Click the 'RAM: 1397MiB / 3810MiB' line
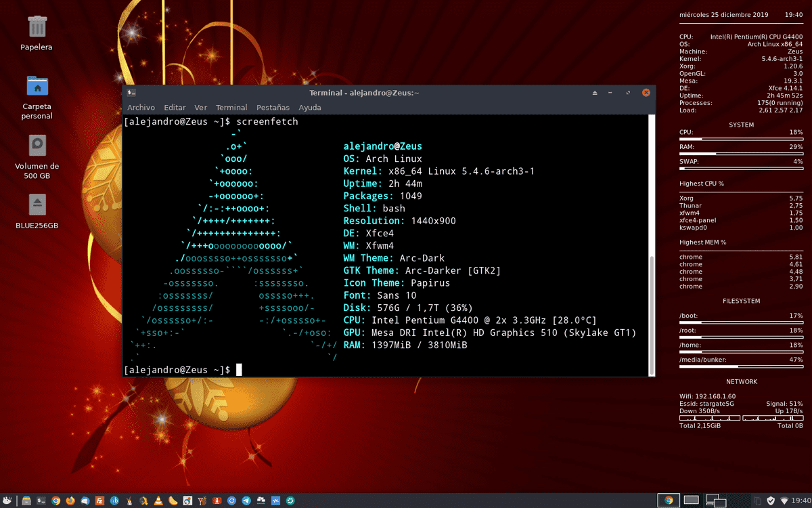This screenshot has width=812, height=508. pos(405,345)
